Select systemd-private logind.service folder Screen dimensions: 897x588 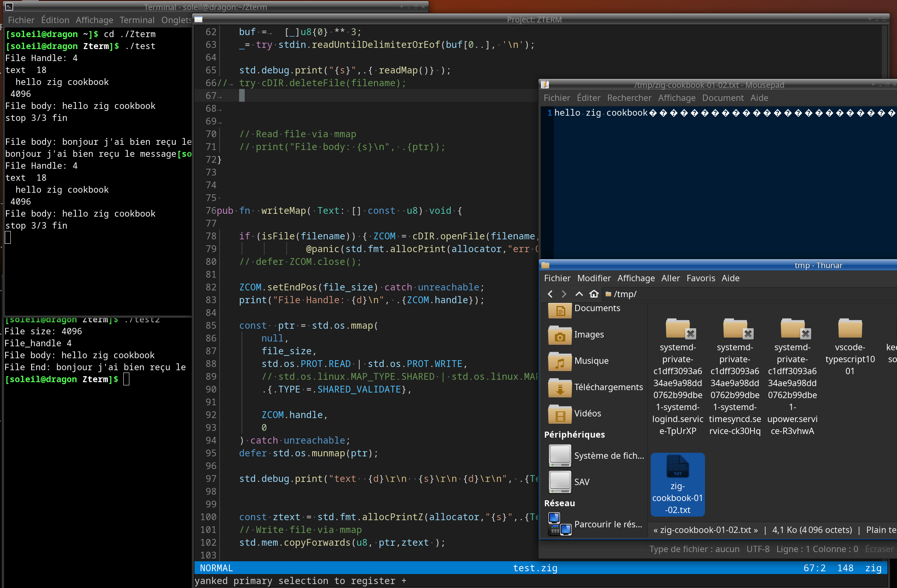(x=677, y=377)
